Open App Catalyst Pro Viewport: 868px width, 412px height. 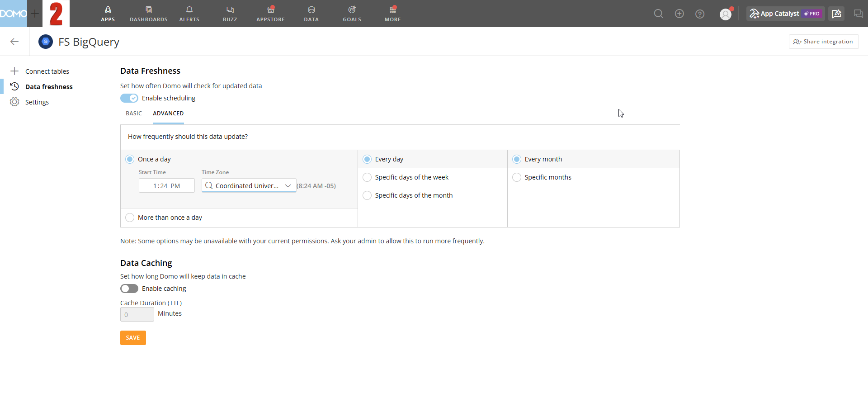(785, 14)
